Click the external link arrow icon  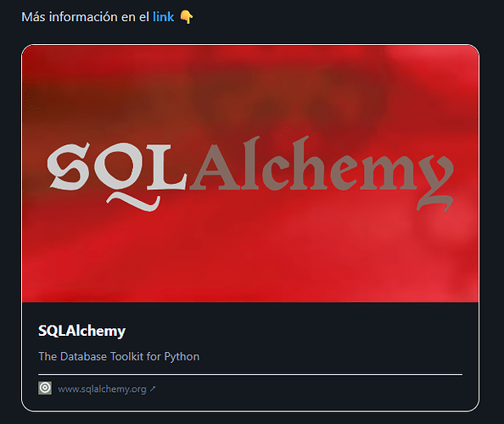[153, 389]
